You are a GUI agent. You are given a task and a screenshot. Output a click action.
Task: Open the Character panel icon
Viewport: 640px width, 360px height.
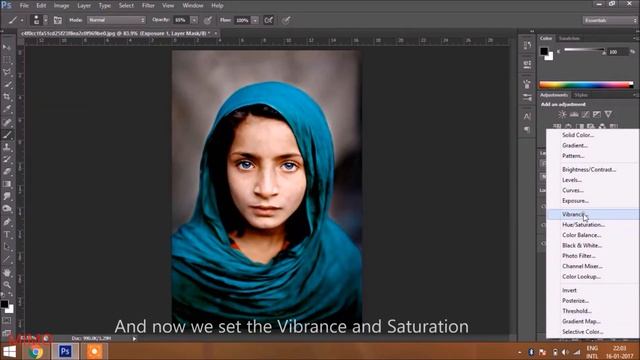(527, 116)
